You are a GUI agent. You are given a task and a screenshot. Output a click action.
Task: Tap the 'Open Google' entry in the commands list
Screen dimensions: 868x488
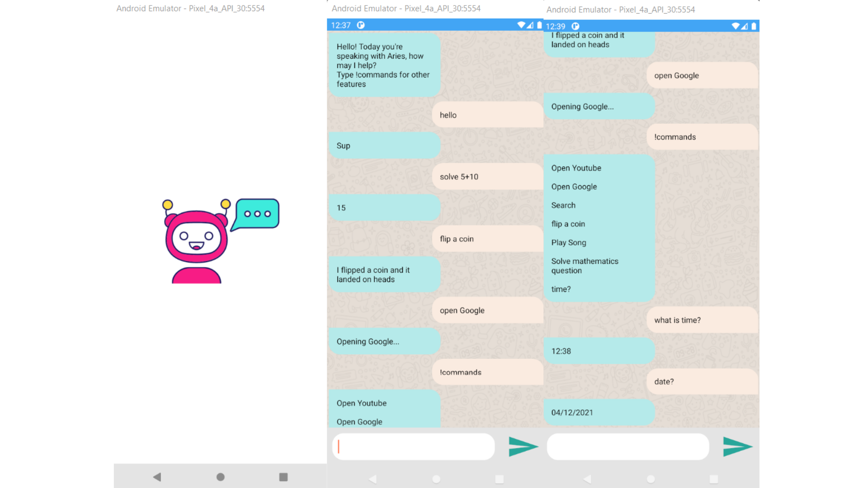click(574, 186)
